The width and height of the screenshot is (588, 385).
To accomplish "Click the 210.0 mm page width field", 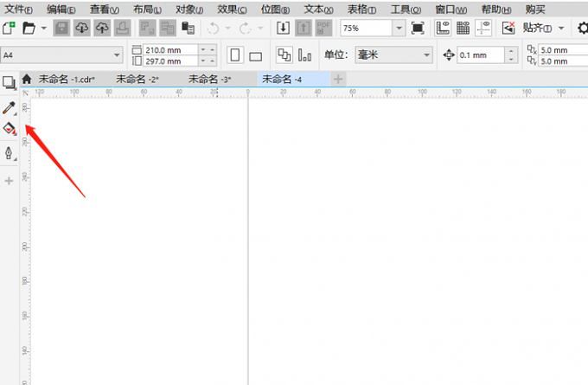I will 170,49.
